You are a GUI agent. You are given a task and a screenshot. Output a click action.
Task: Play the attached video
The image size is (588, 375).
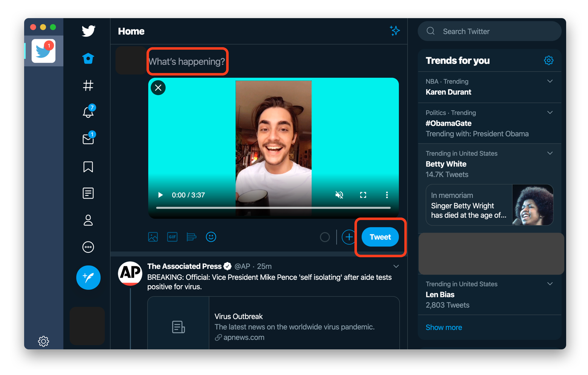click(x=160, y=195)
